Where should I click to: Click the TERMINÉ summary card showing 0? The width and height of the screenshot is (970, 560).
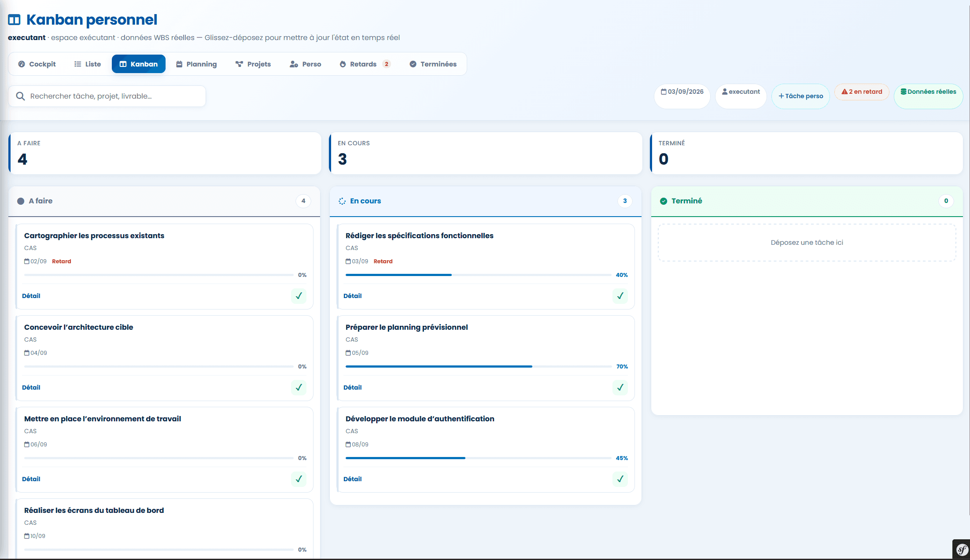coord(806,153)
